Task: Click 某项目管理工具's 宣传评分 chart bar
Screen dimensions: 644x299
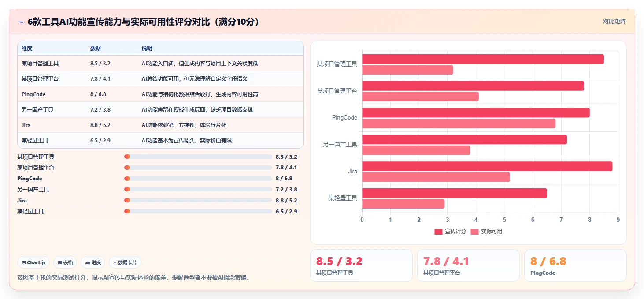Action: pyautogui.click(x=483, y=59)
